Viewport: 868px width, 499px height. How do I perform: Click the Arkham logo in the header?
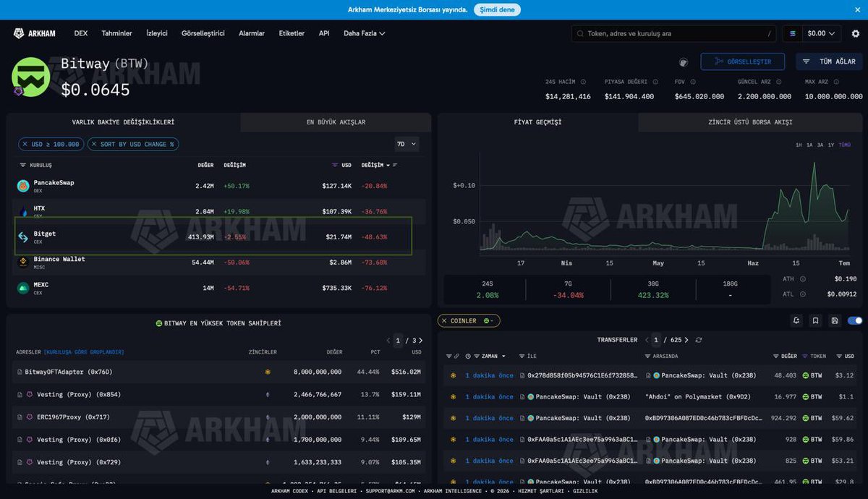[34, 33]
